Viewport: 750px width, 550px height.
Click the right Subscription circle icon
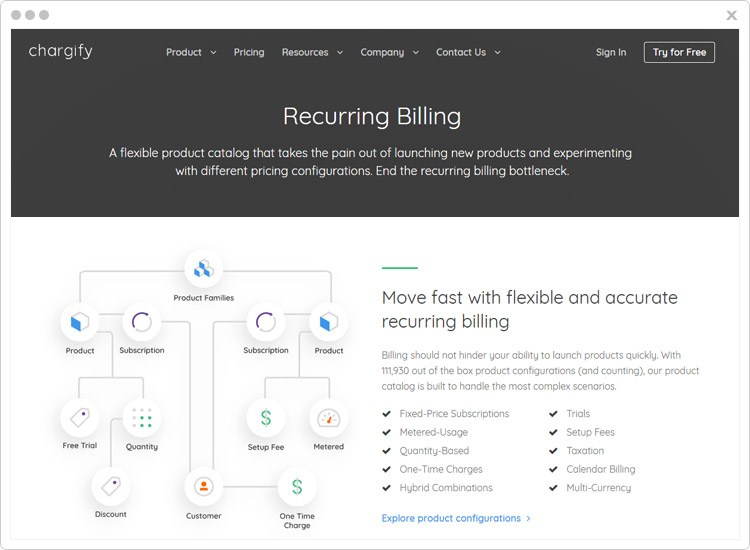click(x=266, y=322)
